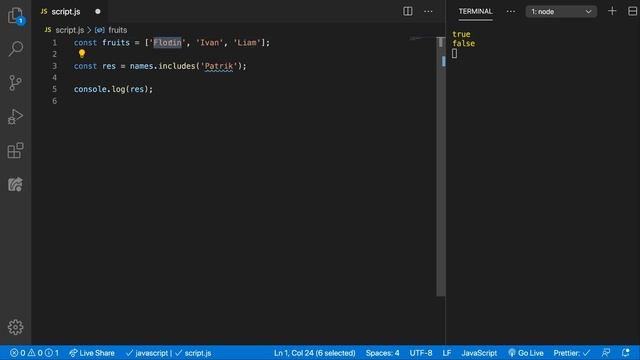Open the Manage settings gear
Image resolution: width=640 pixels, height=360 pixels.
pyautogui.click(x=16, y=327)
